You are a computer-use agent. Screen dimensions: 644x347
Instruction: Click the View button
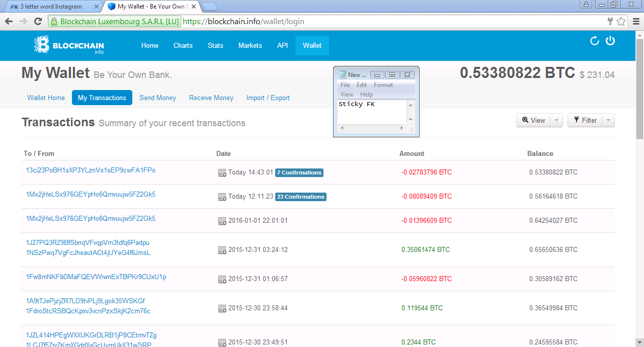tap(533, 120)
